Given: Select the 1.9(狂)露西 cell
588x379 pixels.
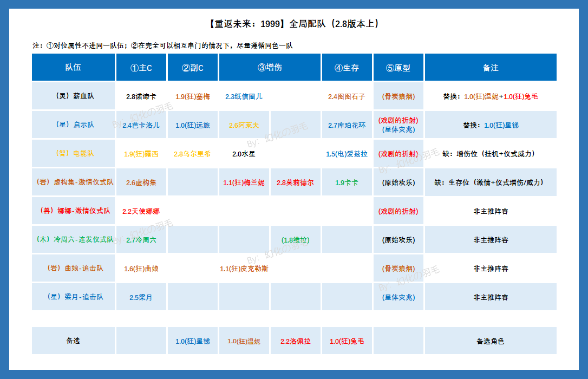Looking at the screenshot, I should pyautogui.click(x=141, y=154).
